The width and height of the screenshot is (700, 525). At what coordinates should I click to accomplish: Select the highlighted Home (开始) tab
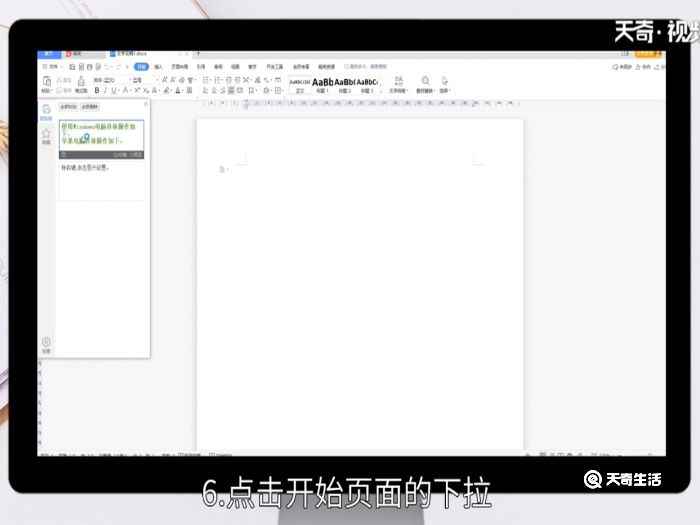point(141,66)
